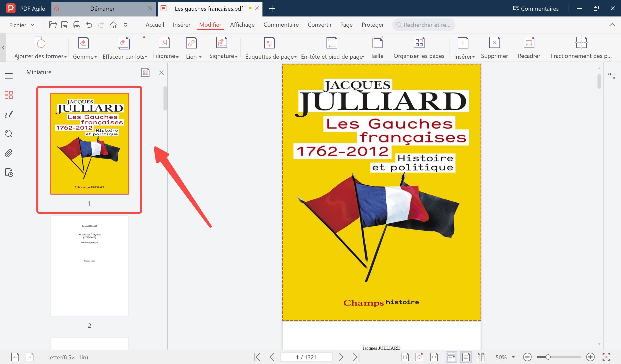Viewport: 621px width, 364px height.
Task: Switch to the Affichage tab
Action: point(242,25)
